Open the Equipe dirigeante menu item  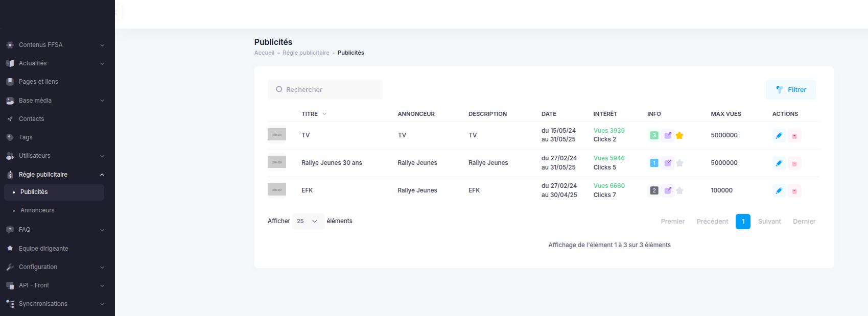coord(43,249)
